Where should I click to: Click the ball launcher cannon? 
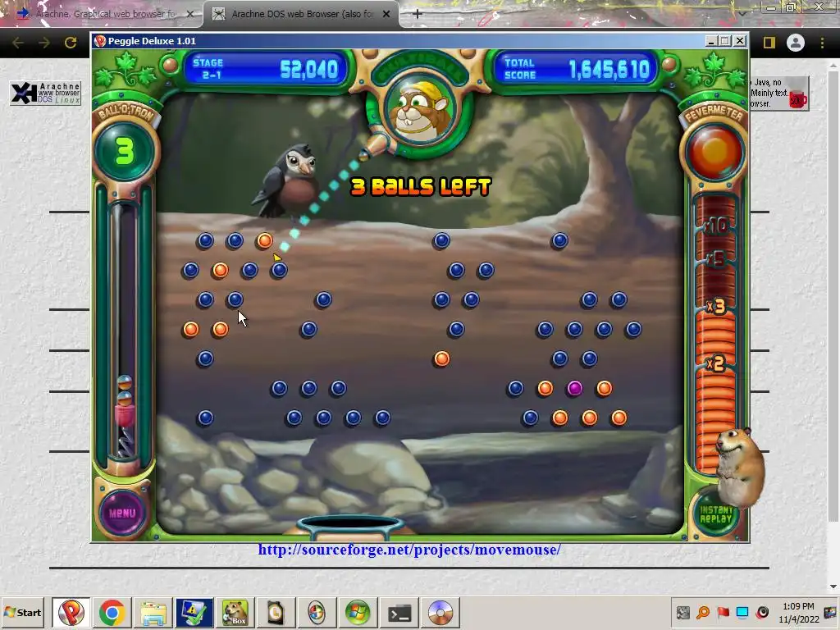click(x=374, y=145)
